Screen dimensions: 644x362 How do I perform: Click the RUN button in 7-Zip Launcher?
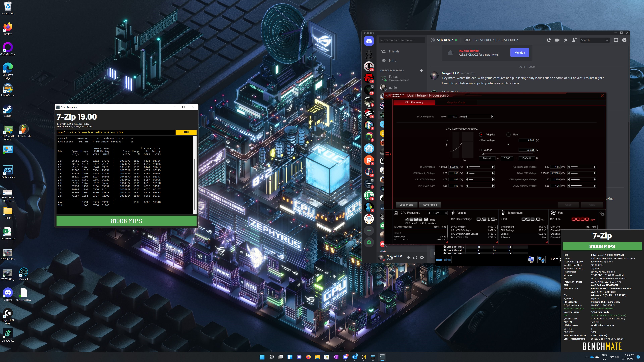click(186, 132)
